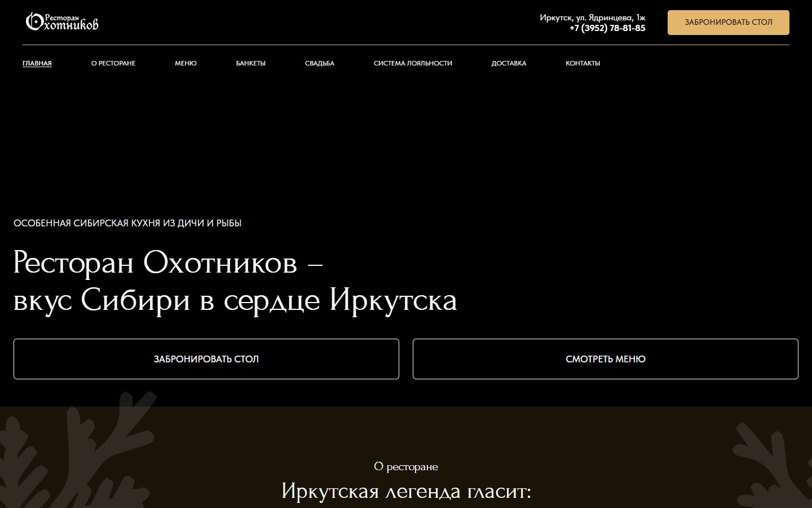Click the headline Ресторан Охотников – вкус Сибири
Screen dimensions: 812x508
click(x=235, y=281)
